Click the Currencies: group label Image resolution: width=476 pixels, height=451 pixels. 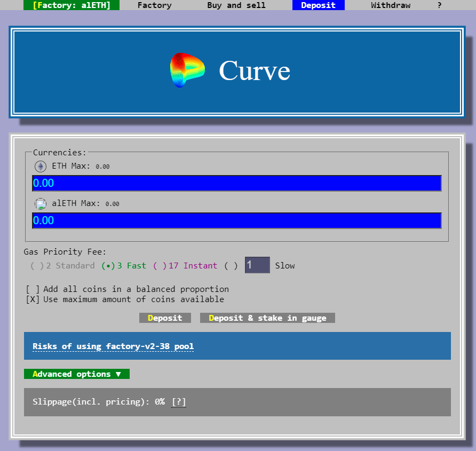click(x=60, y=153)
